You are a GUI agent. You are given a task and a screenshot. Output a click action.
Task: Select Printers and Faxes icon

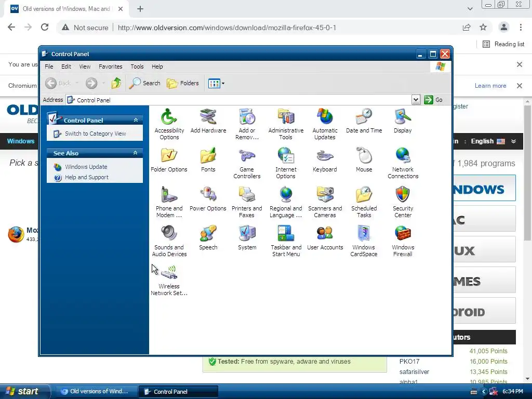coord(247,202)
